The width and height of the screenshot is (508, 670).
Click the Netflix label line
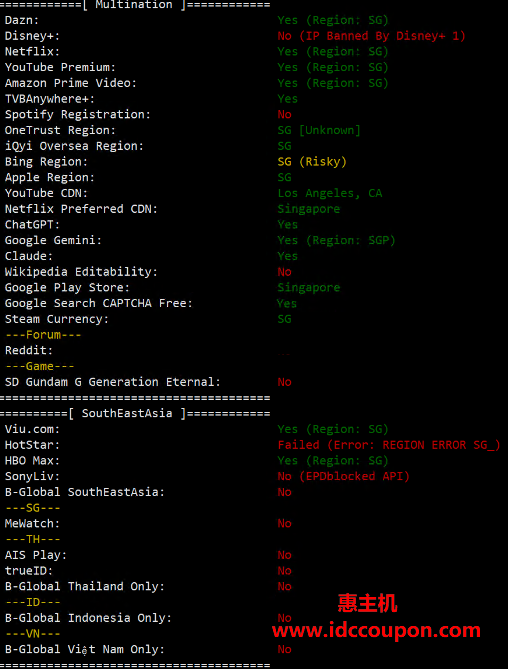pyautogui.click(x=32, y=52)
